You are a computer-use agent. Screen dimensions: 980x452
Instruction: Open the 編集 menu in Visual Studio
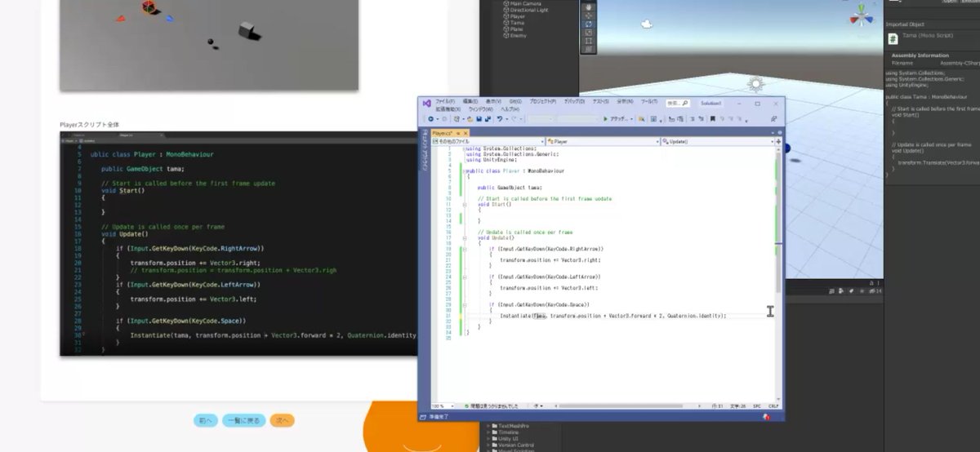pyautogui.click(x=470, y=101)
